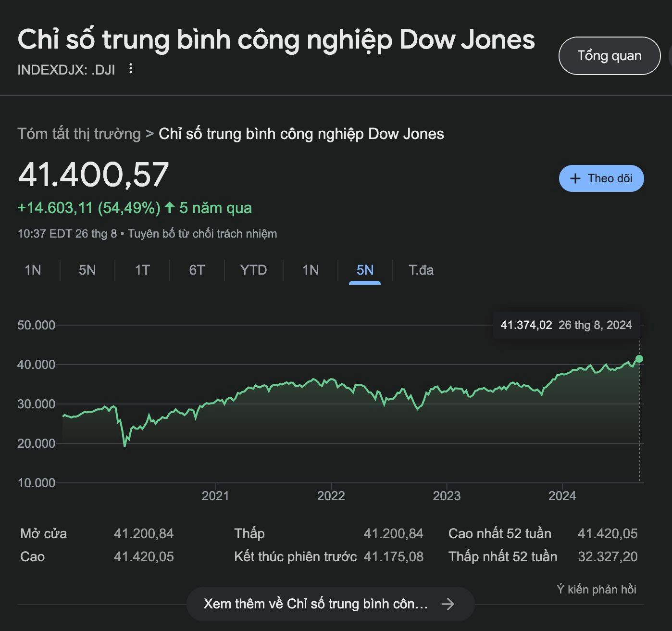Open the three-dot menu beside INDEXDJX: .DJI

coord(130,69)
